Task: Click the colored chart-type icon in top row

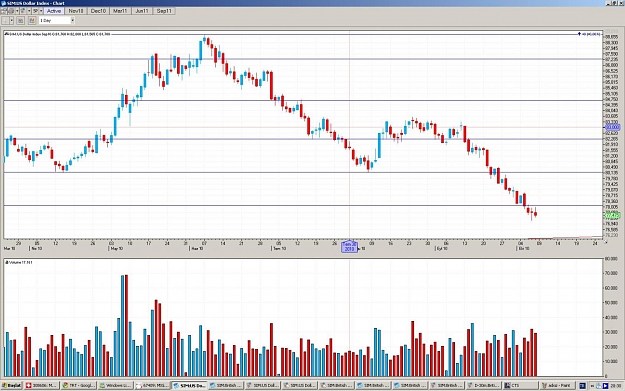Action: [x=23, y=11]
